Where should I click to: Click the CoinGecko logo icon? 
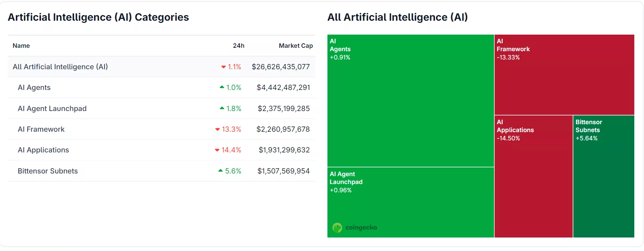[x=337, y=227]
